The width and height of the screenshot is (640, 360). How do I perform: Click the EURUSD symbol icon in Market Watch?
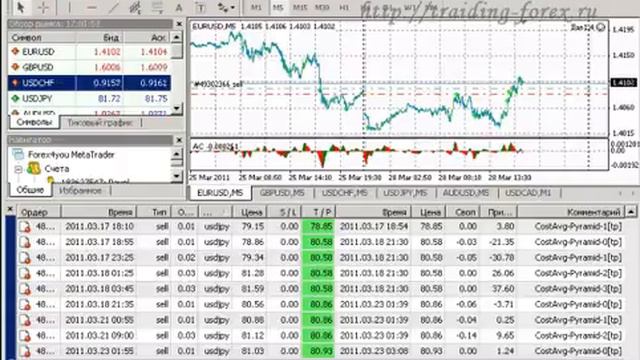point(16,51)
